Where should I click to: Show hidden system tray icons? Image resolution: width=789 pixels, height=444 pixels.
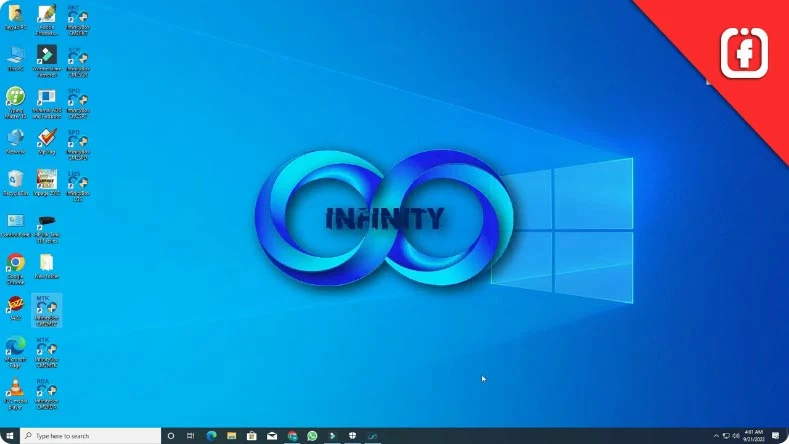coord(716,436)
